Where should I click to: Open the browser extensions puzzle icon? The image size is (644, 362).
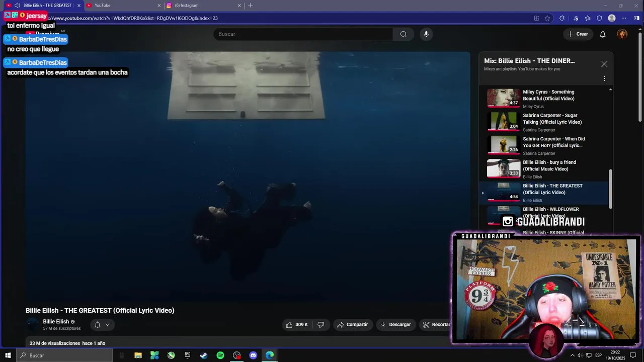coord(562,18)
